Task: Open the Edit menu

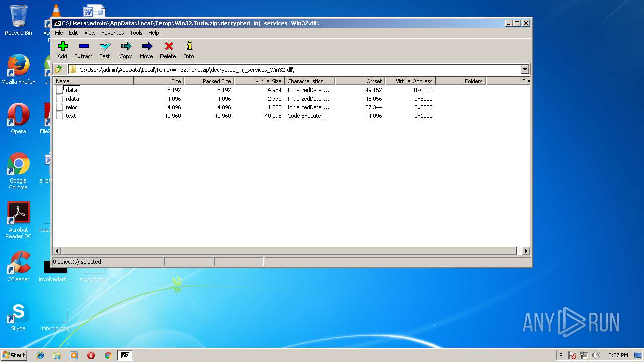Action: (73, 33)
